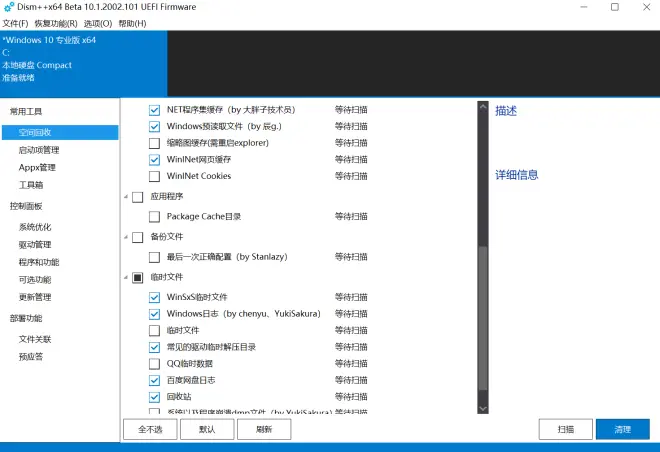
Task: Click the 回收站 row label
Action: click(179, 396)
